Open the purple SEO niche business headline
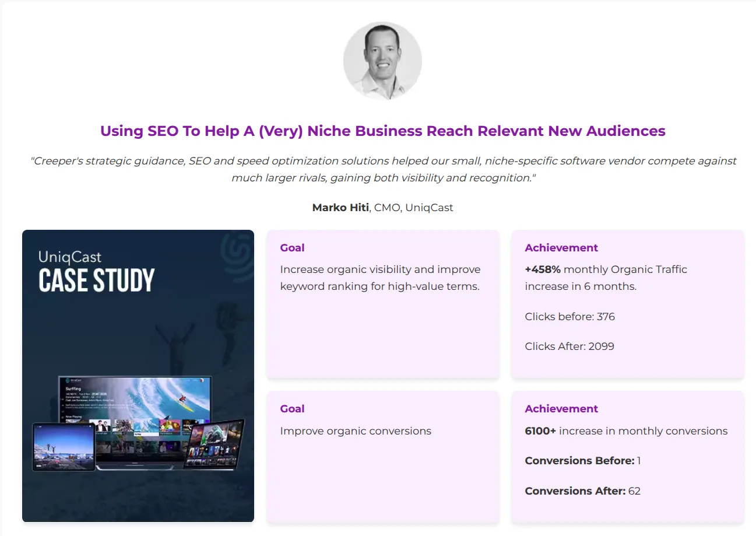756x536 pixels. [382, 131]
